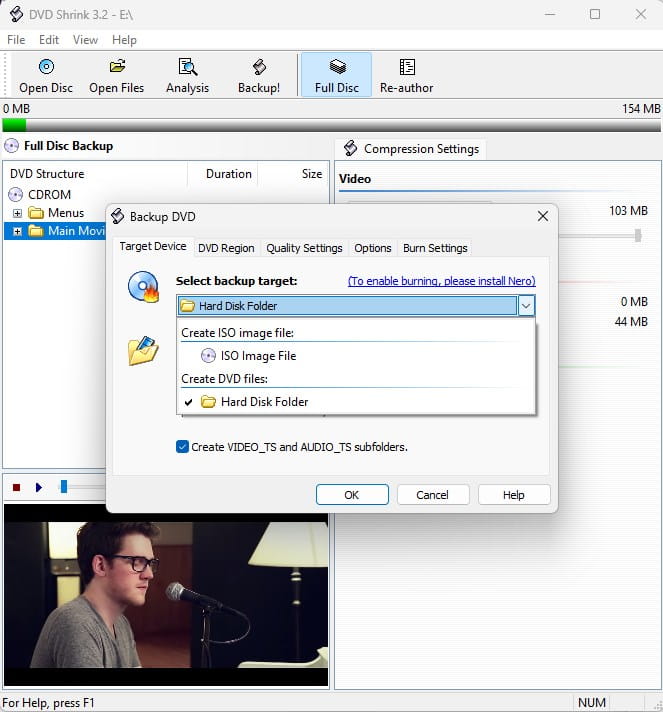
Task: Click the Open Files toolbar icon
Action: pos(117,67)
